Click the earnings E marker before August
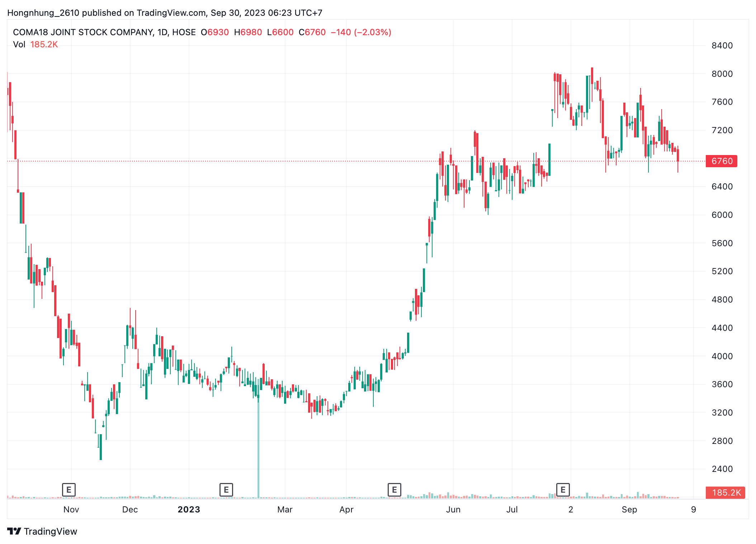The height and width of the screenshot is (544, 756). point(563,489)
